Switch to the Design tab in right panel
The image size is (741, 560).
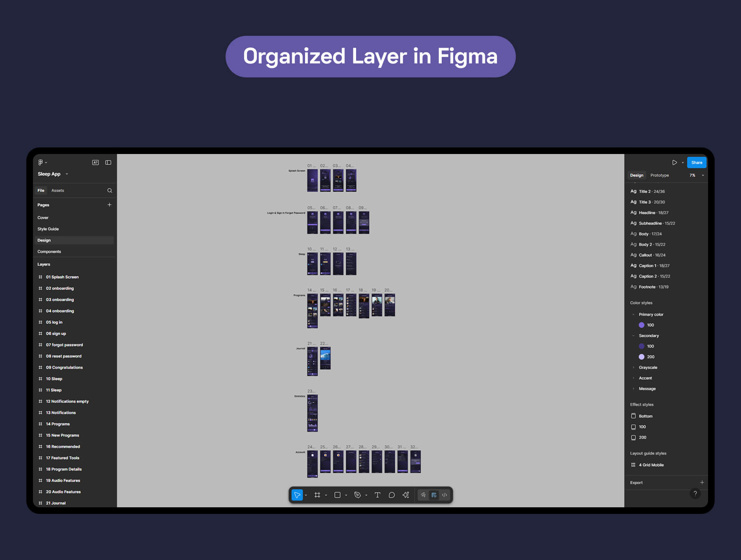pos(636,175)
